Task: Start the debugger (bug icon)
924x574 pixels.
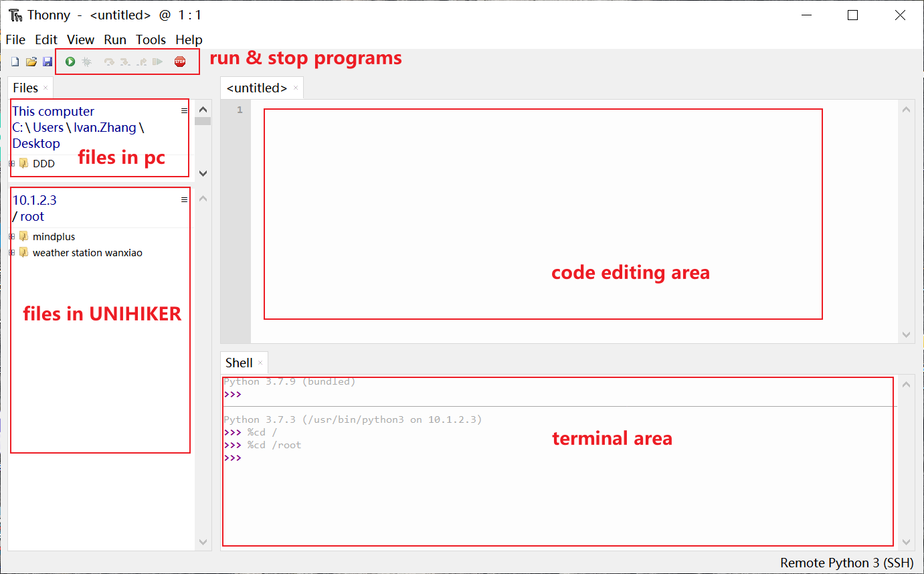Action: 87,61
